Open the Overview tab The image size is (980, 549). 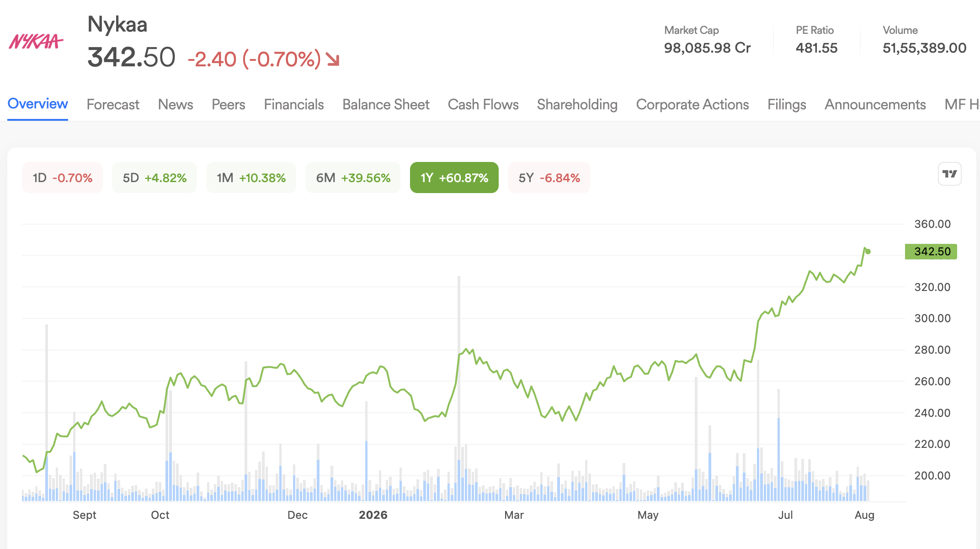[38, 104]
